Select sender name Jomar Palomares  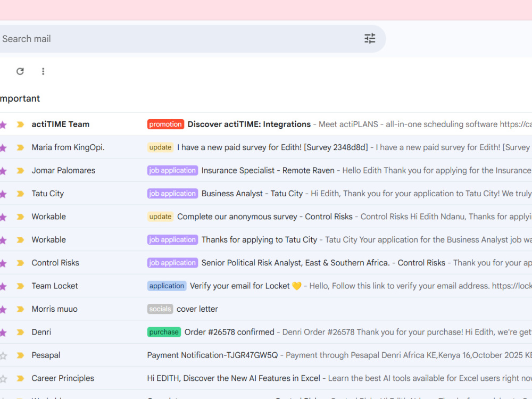coord(63,170)
